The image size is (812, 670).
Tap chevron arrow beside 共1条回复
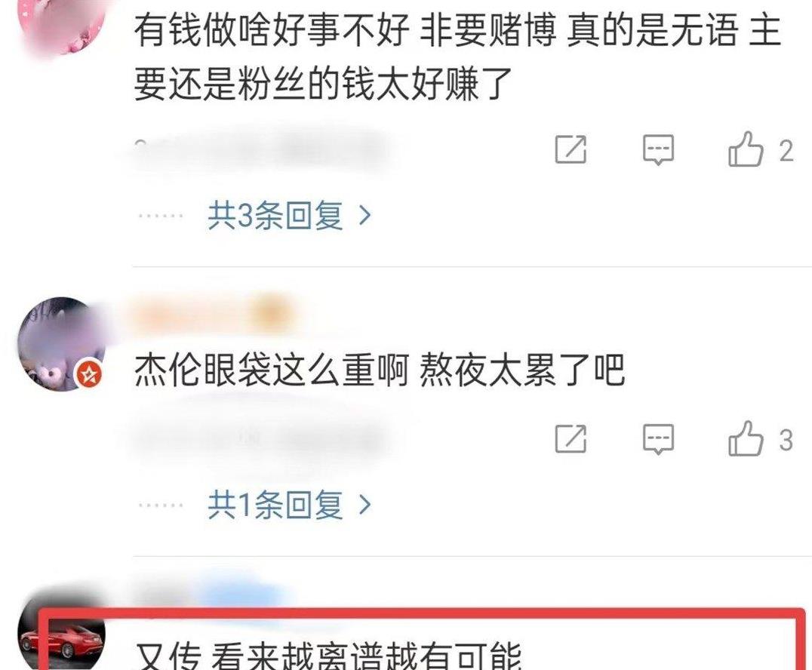364,505
